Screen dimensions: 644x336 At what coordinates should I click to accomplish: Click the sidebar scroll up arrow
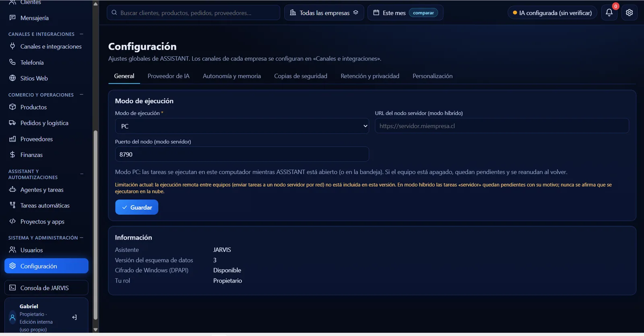tap(95, 4)
